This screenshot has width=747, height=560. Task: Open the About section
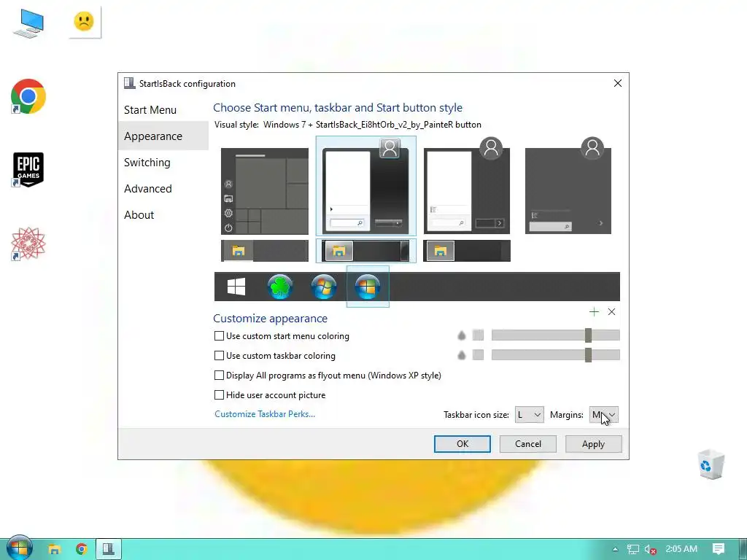tap(163, 215)
